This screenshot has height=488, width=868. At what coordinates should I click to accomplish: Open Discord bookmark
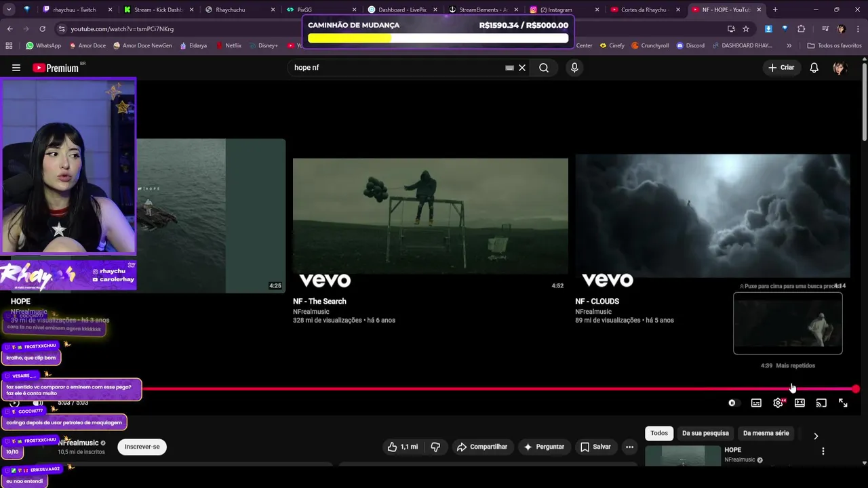pyautogui.click(x=690, y=45)
